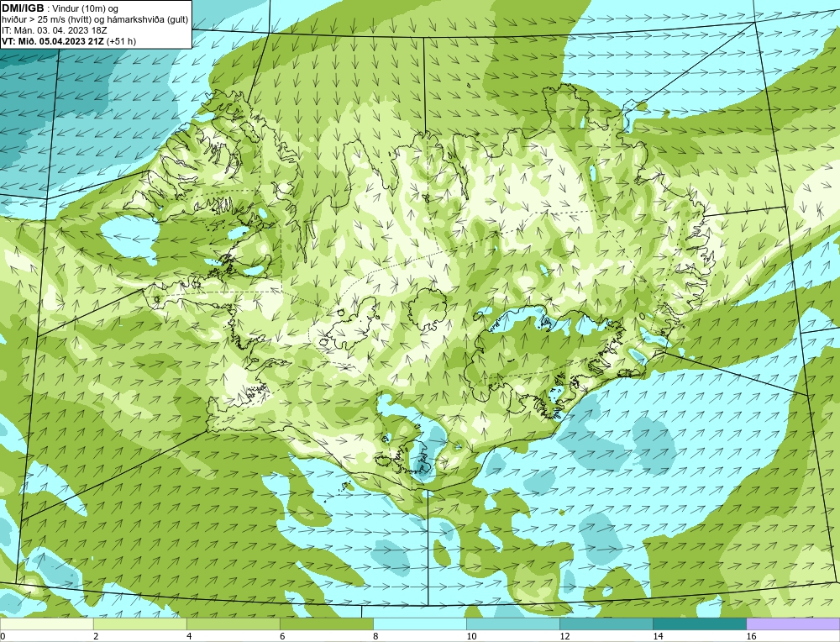
Task: Click the 'IT: Mán. 03. 04. 2023 18Z' line
Action: [54, 30]
